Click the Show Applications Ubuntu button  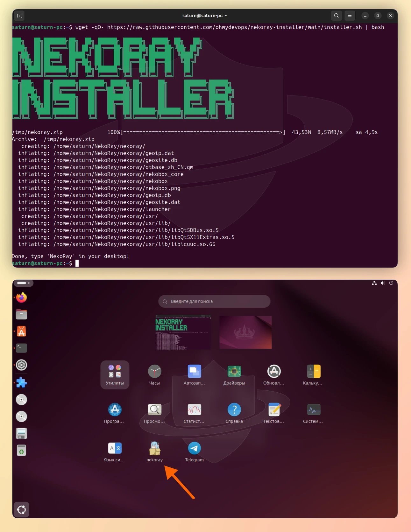[x=21, y=510]
